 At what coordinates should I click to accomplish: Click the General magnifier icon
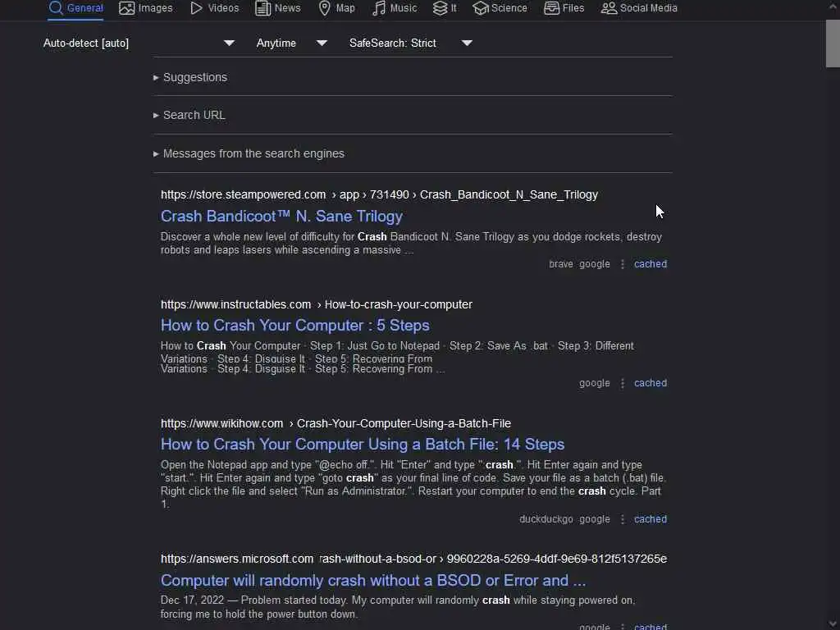point(56,8)
